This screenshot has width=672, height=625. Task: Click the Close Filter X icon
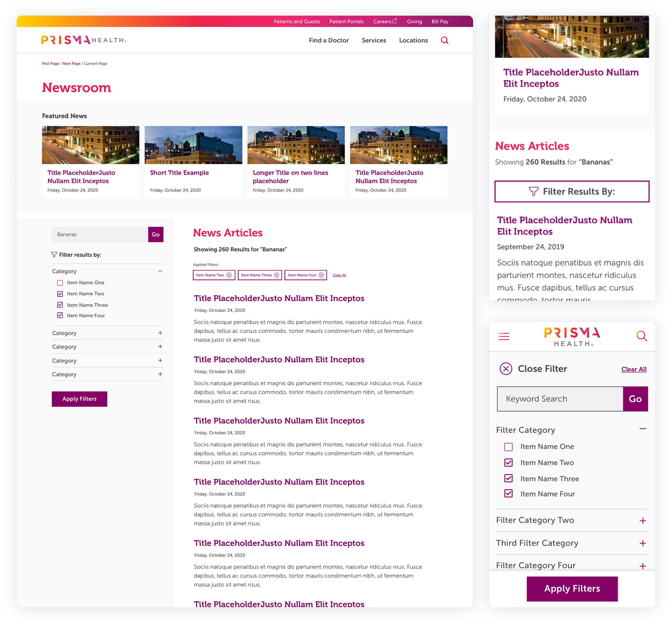click(506, 369)
